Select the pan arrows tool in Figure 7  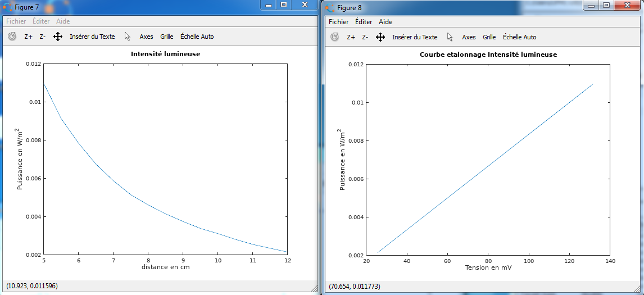pyautogui.click(x=57, y=37)
